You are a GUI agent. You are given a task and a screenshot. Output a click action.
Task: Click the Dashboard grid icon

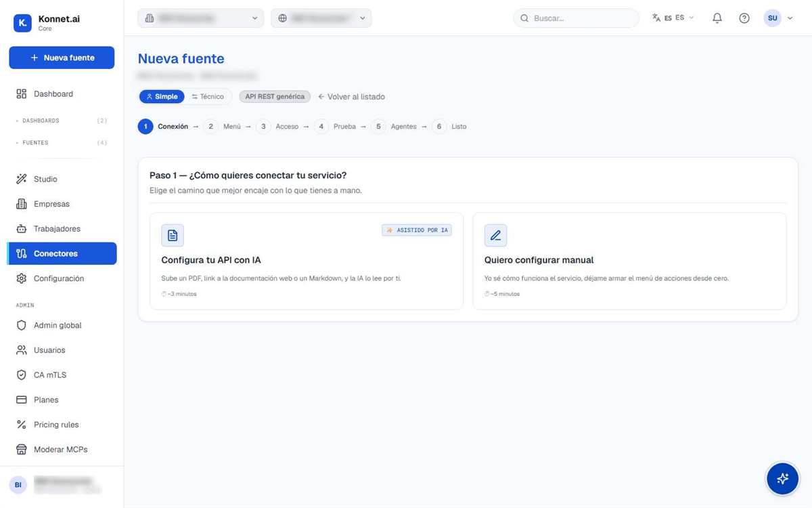pos(22,94)
